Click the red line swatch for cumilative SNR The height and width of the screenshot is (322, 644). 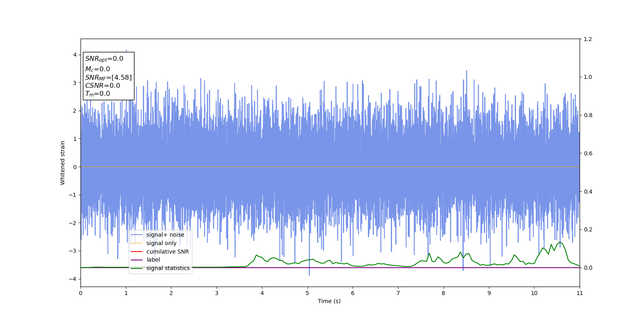pos(137,252)
